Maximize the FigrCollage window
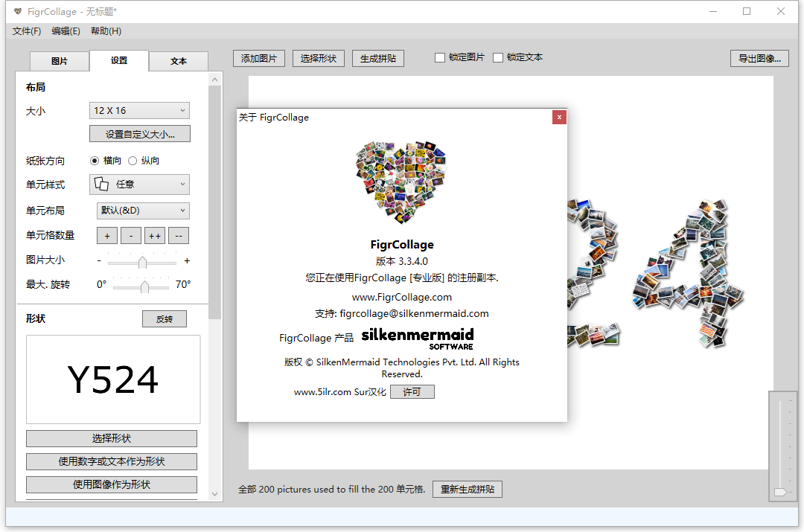Image resolution: width=804 pixels, height=532 pixels. (747, 11)
